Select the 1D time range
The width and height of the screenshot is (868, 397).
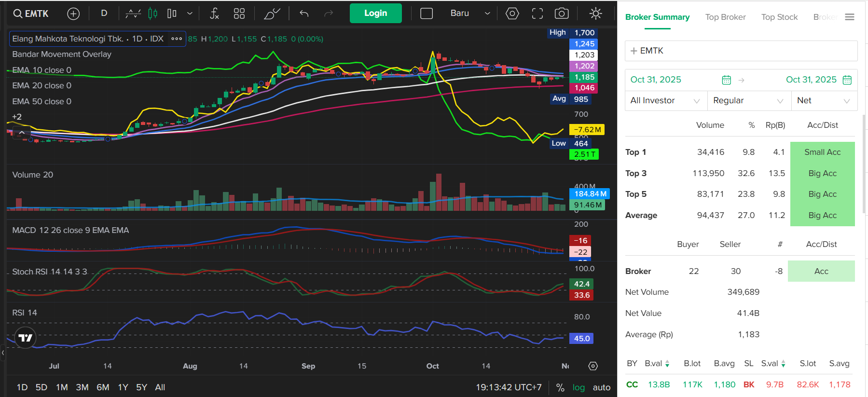[22, 387]
